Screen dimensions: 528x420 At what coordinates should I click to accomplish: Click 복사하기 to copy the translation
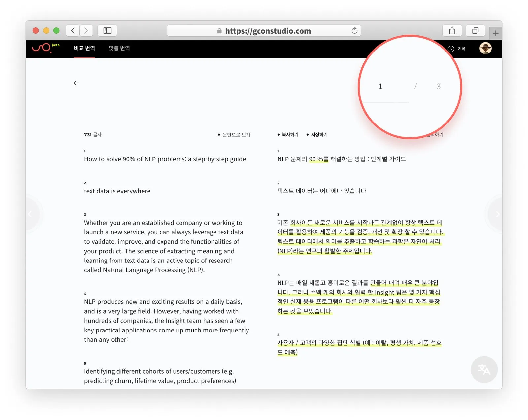[x=288, y=135]
